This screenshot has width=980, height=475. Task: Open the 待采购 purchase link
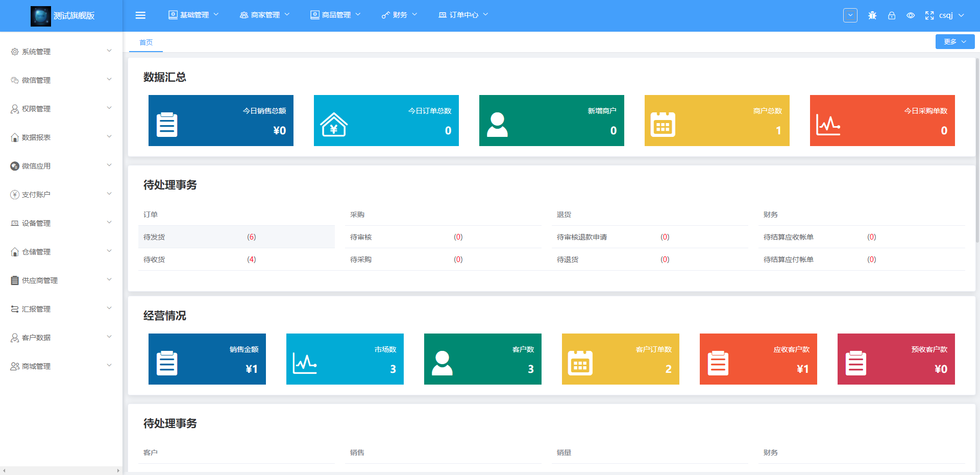[x=361, y=259]
